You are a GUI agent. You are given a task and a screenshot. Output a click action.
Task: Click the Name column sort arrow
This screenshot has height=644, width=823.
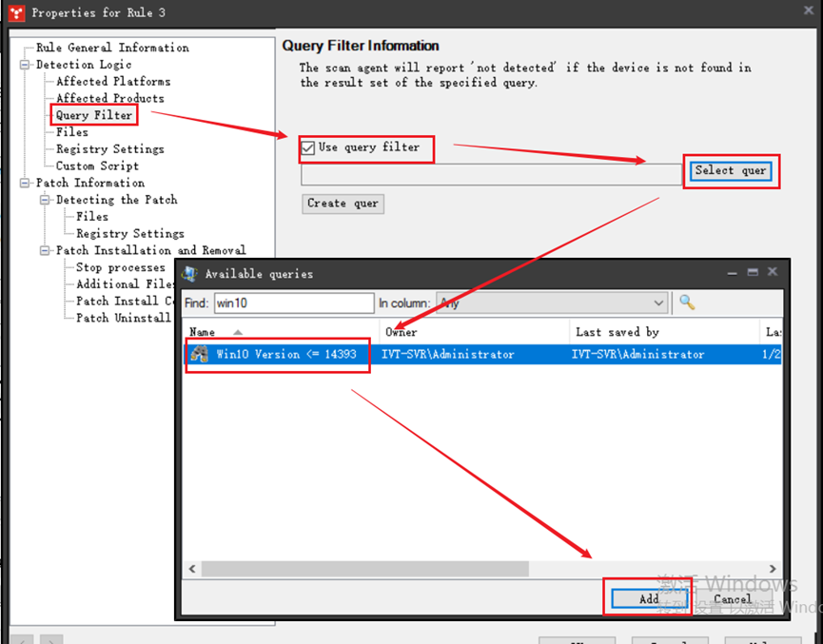[237, 332]
